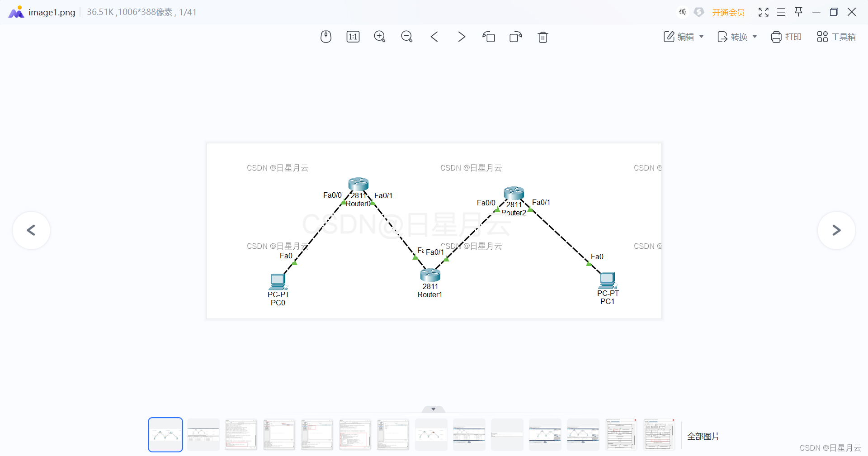
Task: Pin the window on top
Action: (799, 12)
